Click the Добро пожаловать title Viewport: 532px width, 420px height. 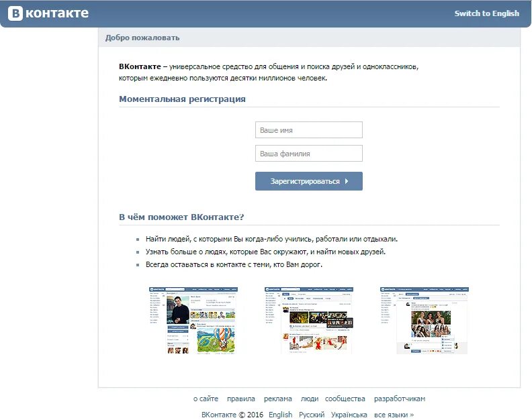coord(142,38)
